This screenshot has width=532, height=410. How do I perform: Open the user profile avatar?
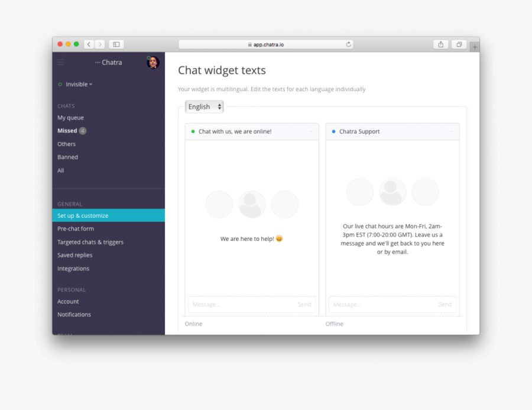(x=153, y=63)
